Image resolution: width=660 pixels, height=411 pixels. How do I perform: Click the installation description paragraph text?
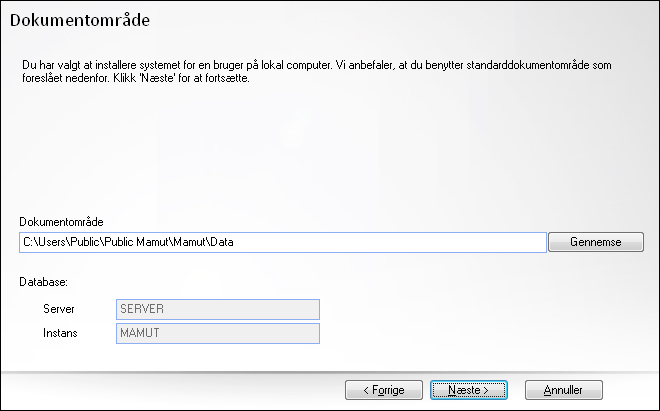(317, 72)
